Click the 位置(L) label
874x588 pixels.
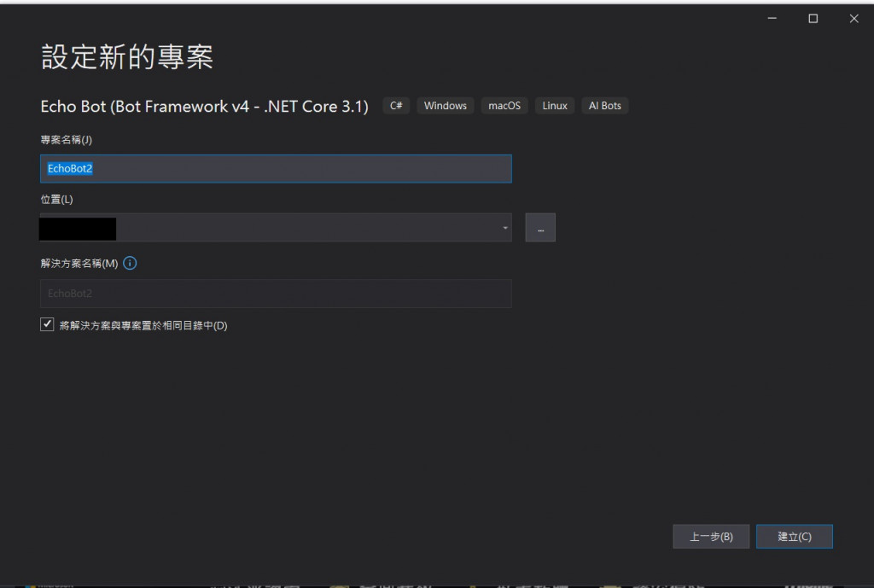[x=57, y=200]
